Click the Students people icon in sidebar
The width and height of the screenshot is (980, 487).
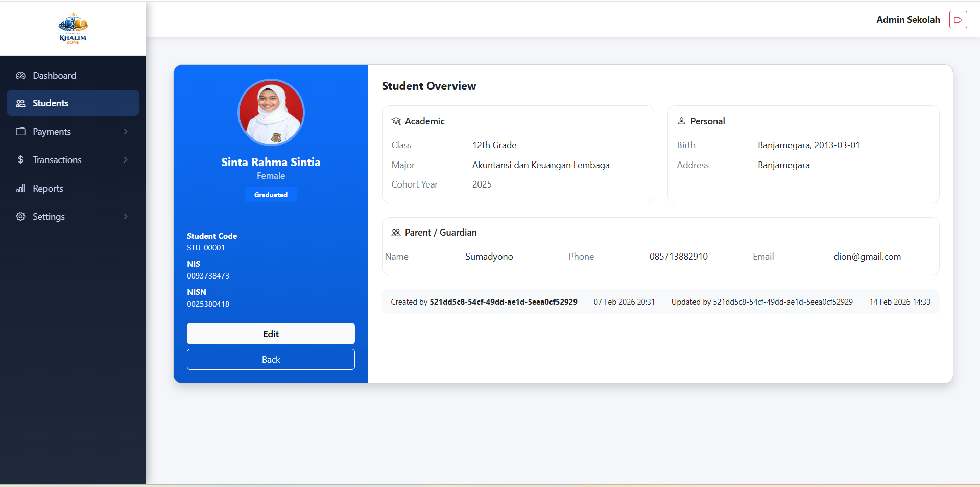(20, 103)
